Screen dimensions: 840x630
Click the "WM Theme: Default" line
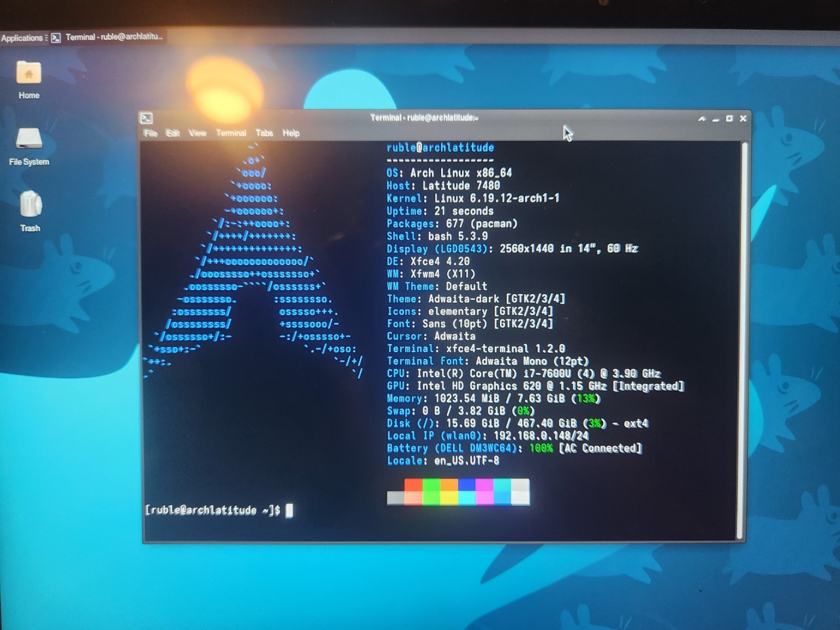tap(437, 286)
